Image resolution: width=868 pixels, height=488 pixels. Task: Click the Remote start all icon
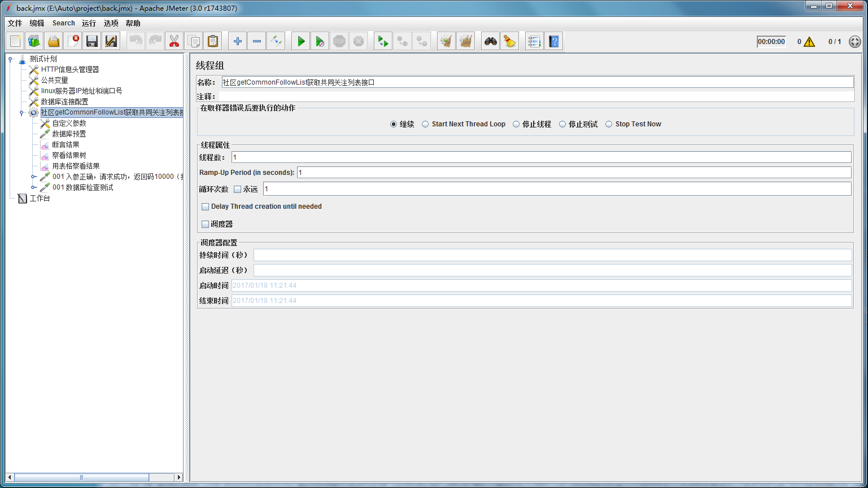coord(383,41)
